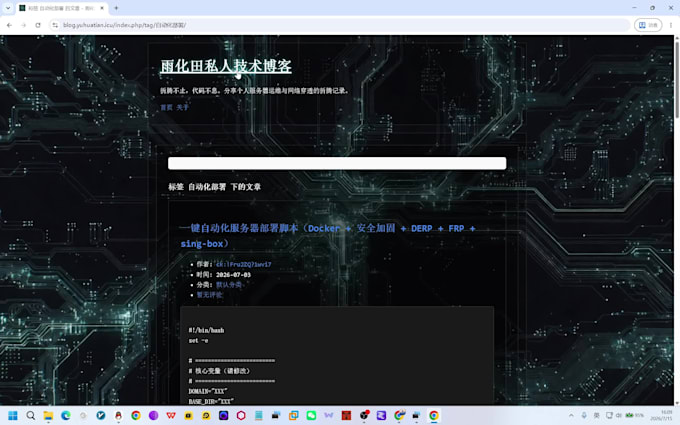Click the page vertical scrollbar thumb
Screen dimensions: 680x425
[x=677, y=78]
